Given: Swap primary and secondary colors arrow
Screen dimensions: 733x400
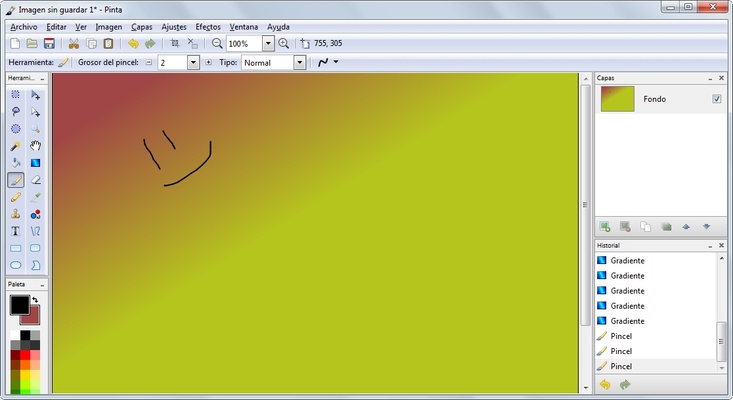Looking at the screenshot, I should pyautogui.click(x=35, y=300).
